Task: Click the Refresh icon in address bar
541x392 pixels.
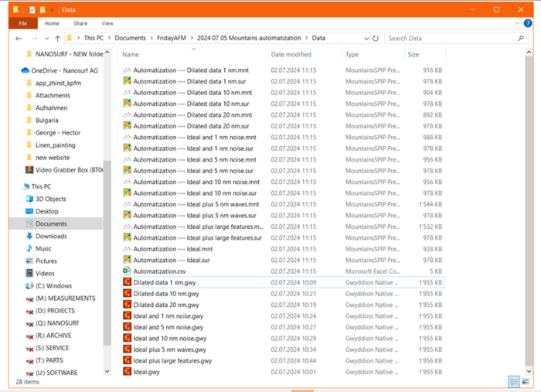Action: coord(375,38)
